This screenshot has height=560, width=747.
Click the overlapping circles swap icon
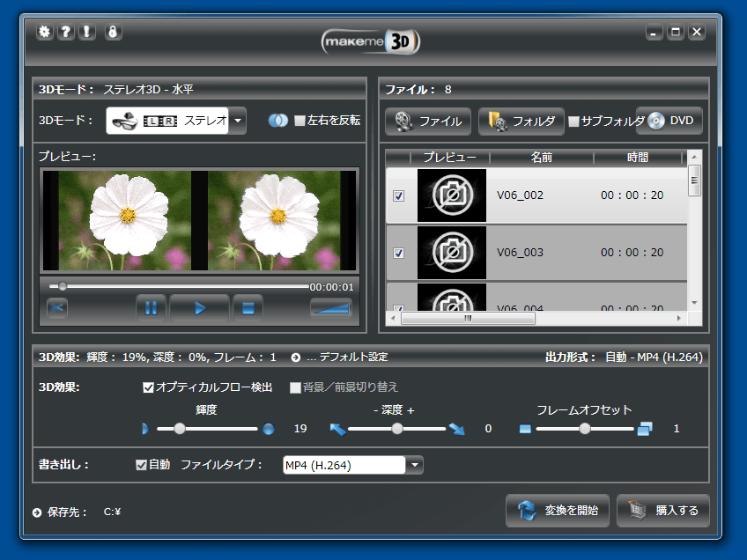pos(277,121)
